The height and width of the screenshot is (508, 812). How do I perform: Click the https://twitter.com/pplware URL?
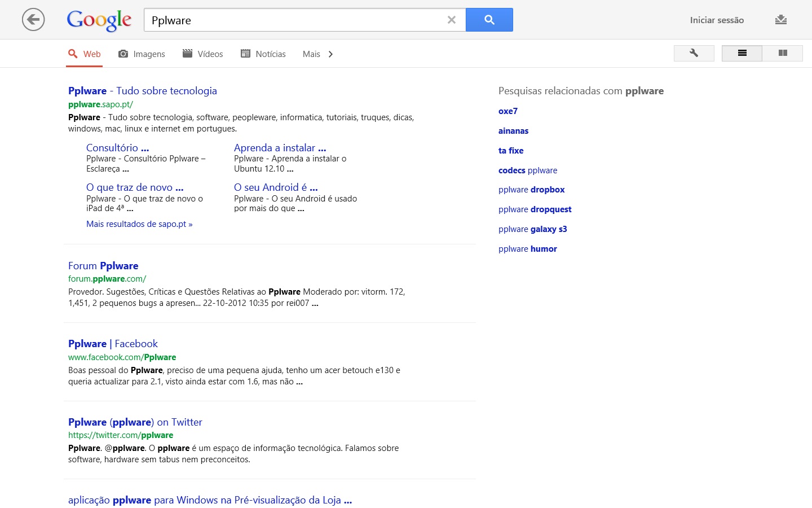[121, 435]
